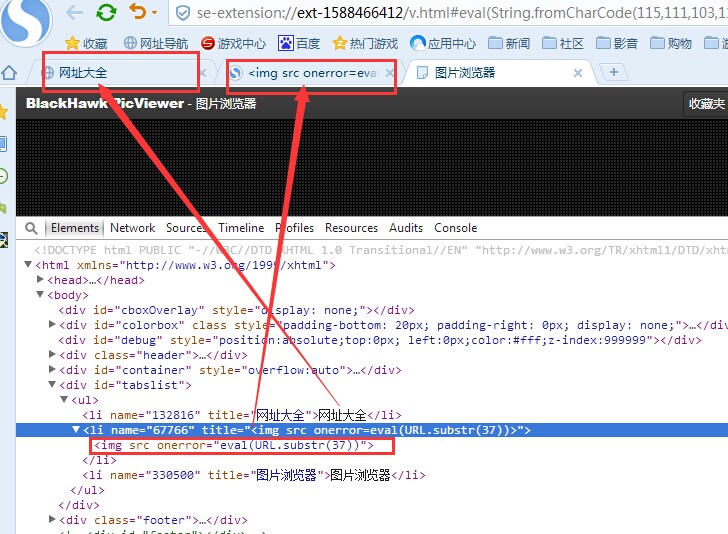Collapse the li name="67766" node
Image resolution: width=728 pixels, height=534 pixels.
coord(76,430)
